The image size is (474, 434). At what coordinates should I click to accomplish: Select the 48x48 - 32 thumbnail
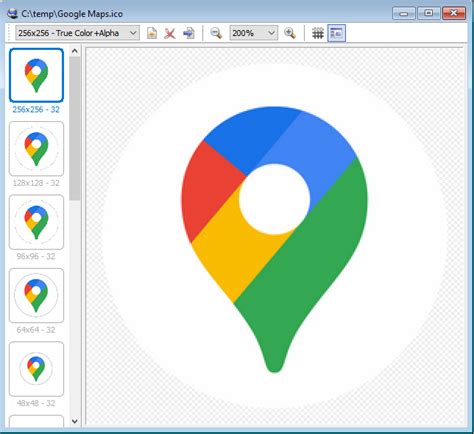36,369
